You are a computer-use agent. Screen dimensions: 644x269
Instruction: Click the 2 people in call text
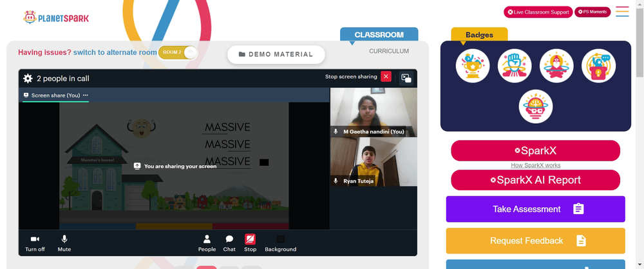pyautogui.click(x=63, y=79)
